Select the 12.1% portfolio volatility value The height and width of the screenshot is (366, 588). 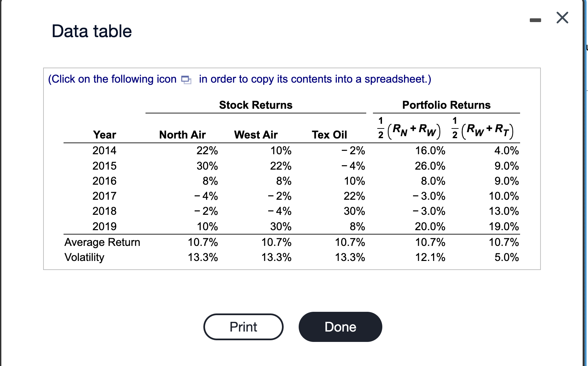(x=430, y=257)
